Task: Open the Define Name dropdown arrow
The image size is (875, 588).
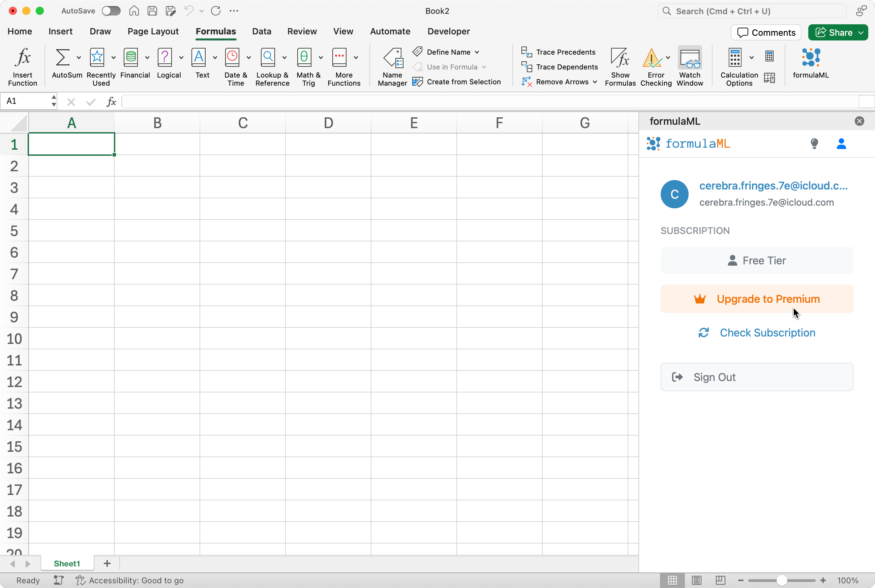Action: (x=477, y=52)
